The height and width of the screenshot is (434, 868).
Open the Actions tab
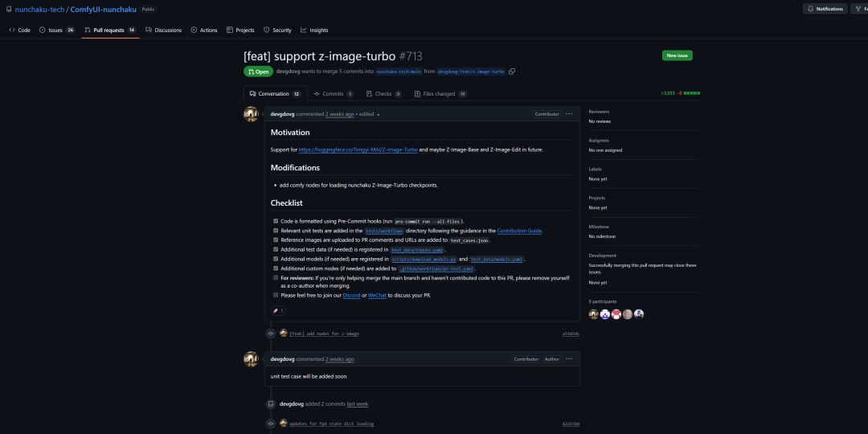203,30
